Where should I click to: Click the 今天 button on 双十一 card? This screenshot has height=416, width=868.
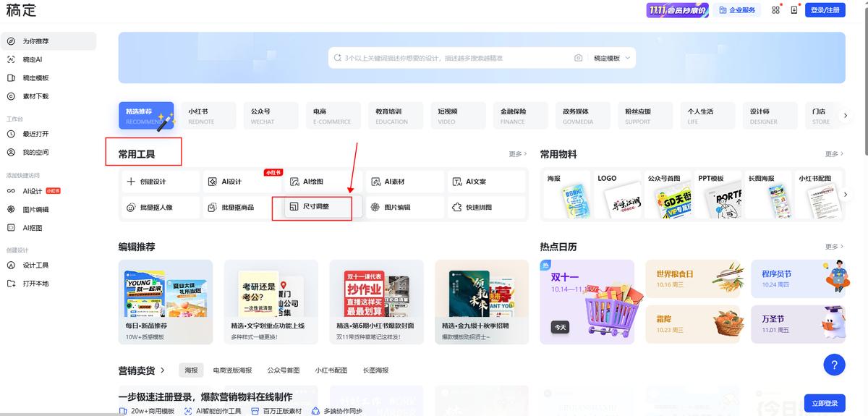(x=560, y=327)
